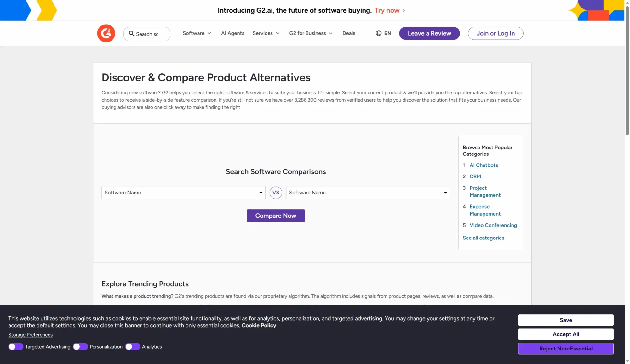Viewport: 630px width, 364px height.
Task: Open the CRM category link
Action: [475, 176]
